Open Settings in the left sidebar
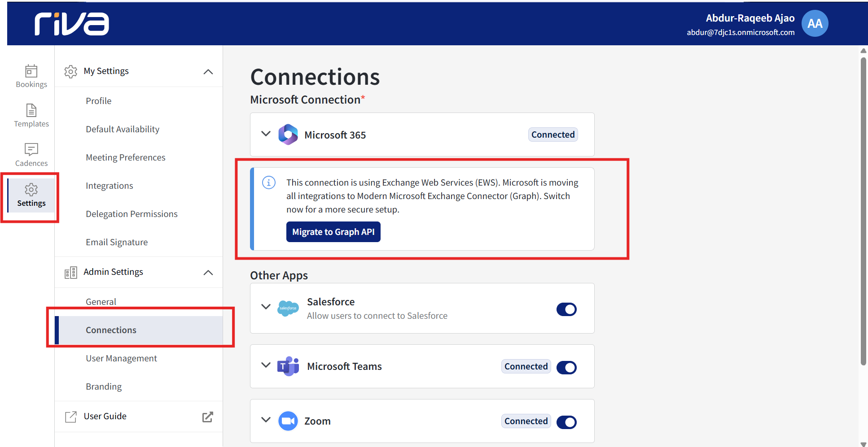 pos(31,195)
